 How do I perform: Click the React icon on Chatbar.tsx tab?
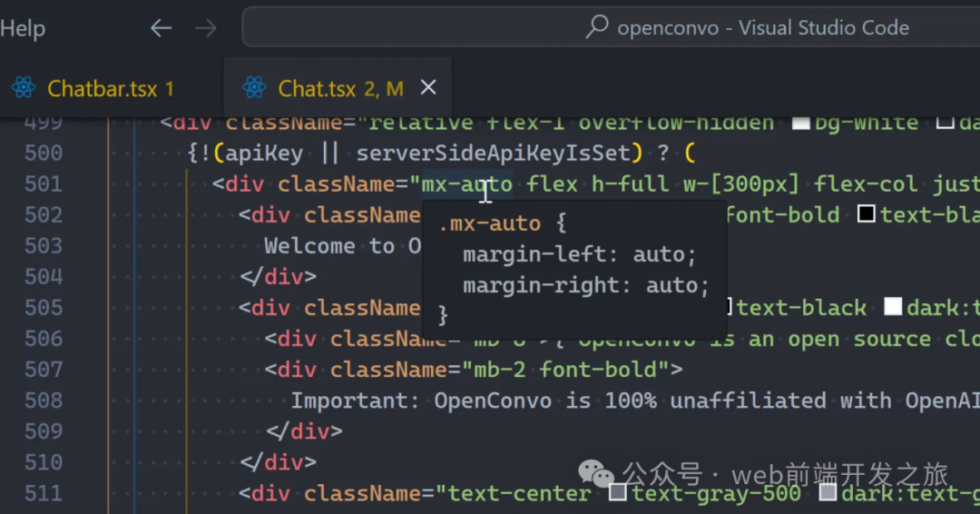24,87
